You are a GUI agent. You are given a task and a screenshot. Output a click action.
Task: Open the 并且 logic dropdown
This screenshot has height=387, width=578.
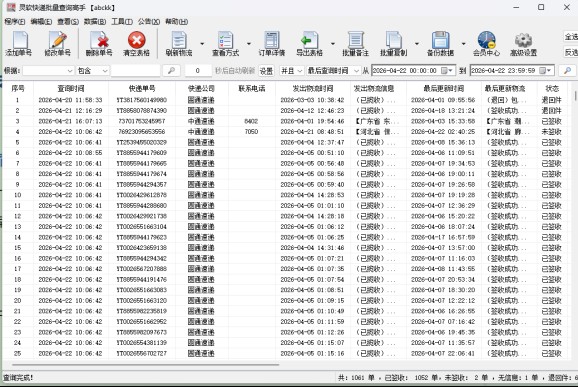299,70
